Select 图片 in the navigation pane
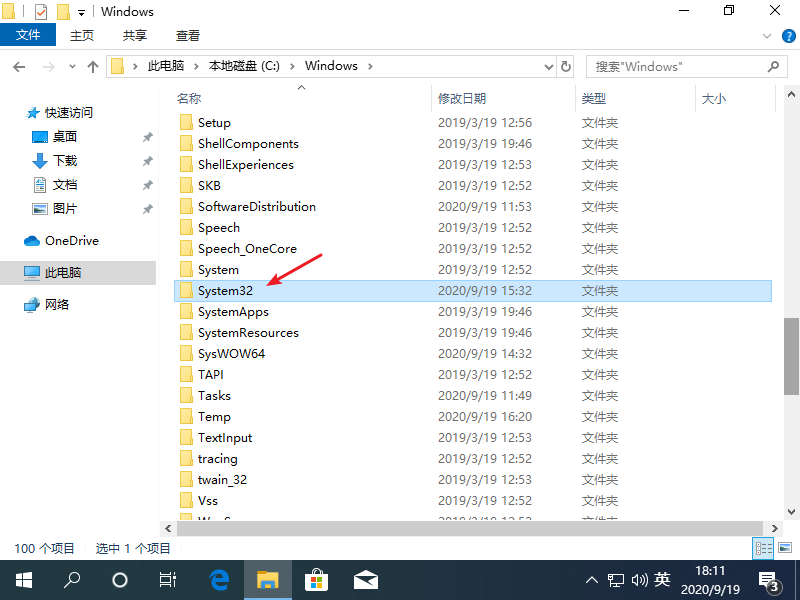Screen dimensions: 800x600 pos(64,209)
